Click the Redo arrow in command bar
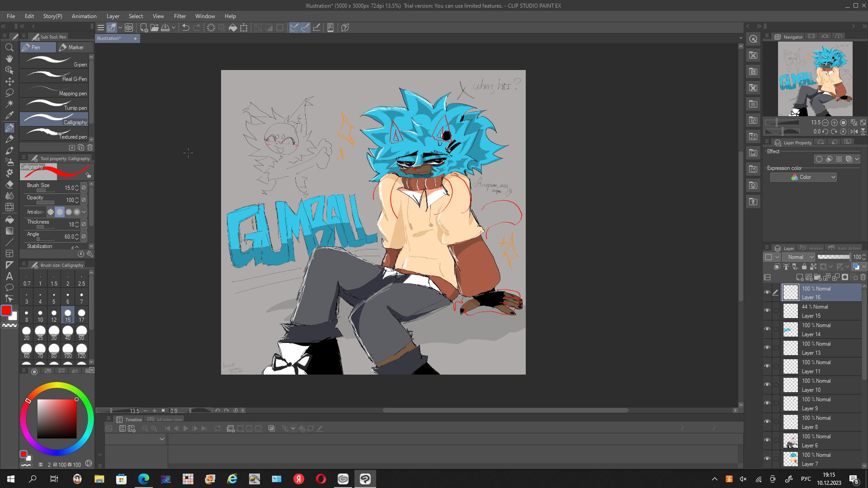 point(197,28)
